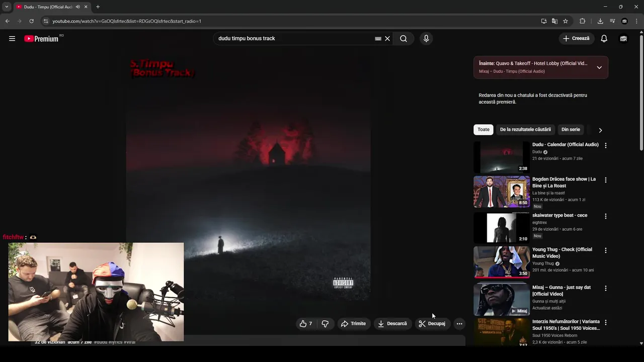View site information icon in address bar
The width and height of the screenshot is (644, 362).
(46, 21)
